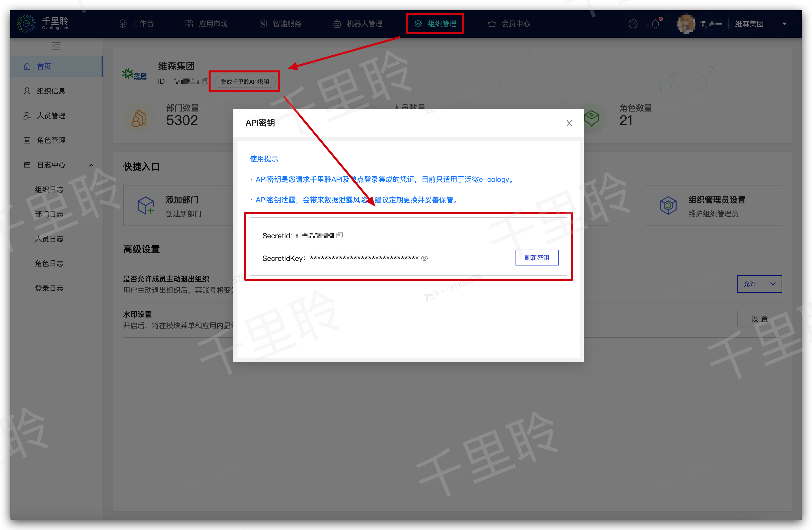The image size is (812, 530).
Task: Click the 设置 button for watermark
Action: pyautogui.click(x=759, y=319)
